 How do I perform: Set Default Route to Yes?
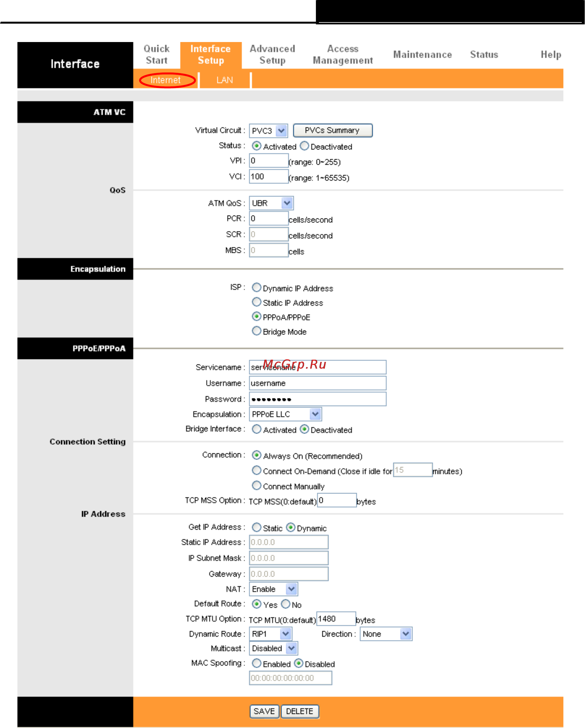pyautogui.click(x=257, y=604)
